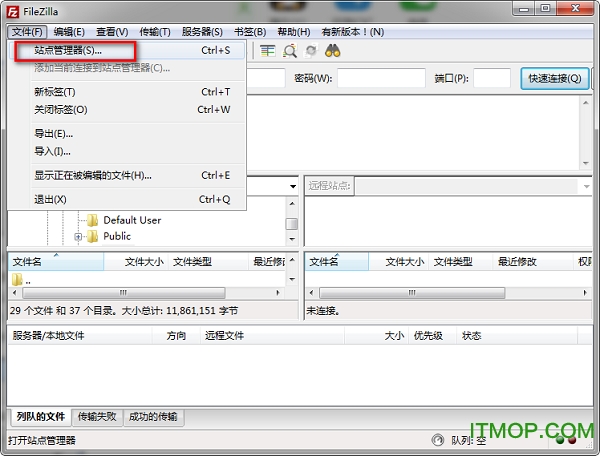Open the 书签(B) menu
The width and height of the screenshot is (600, 456).
click(250, 32)
